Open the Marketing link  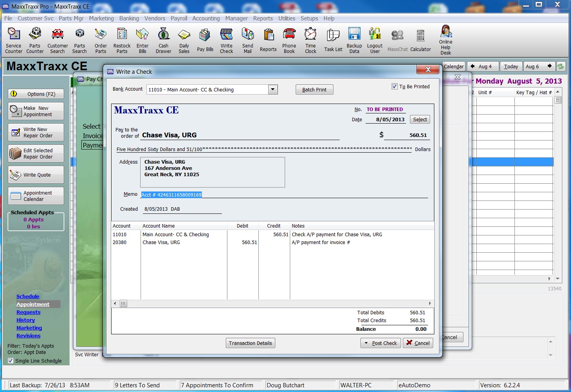point(29,328)
